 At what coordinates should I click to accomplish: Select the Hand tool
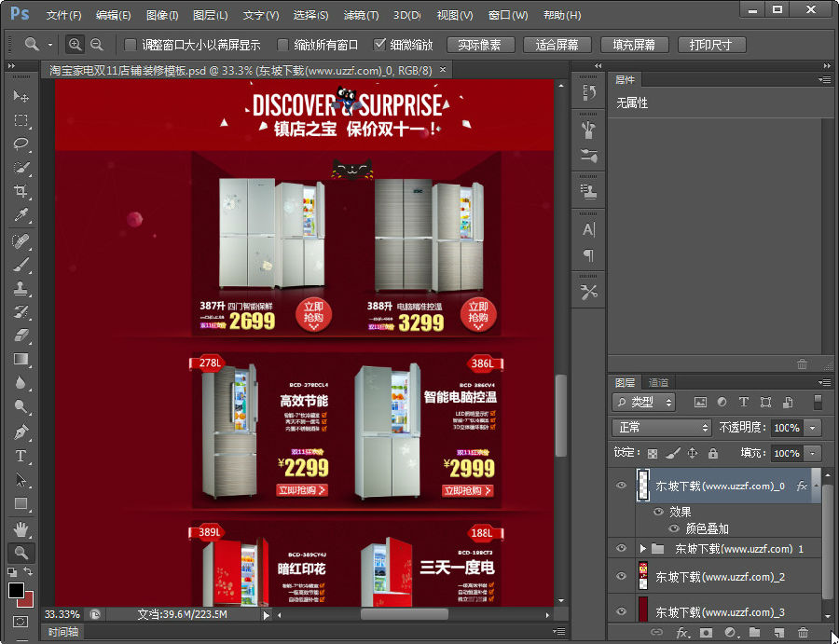21,528
